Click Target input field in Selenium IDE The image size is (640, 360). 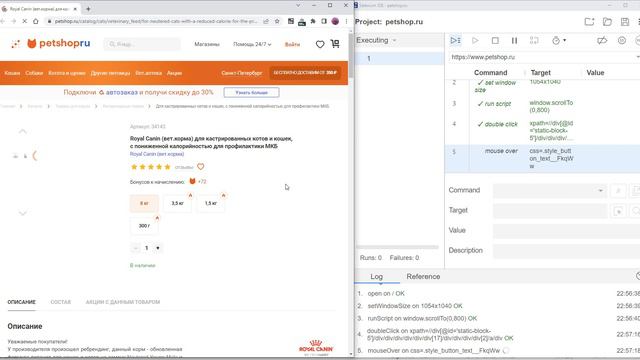click(550, 211)
